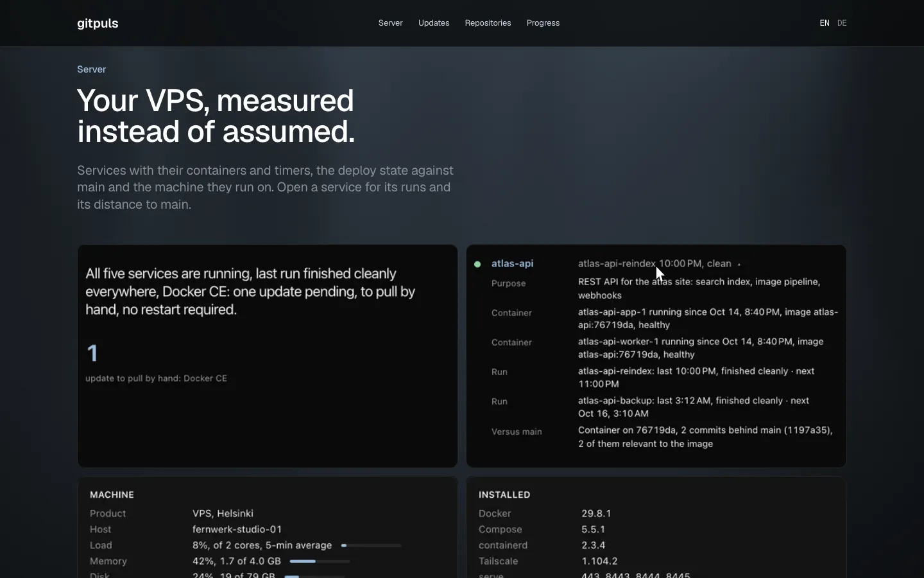The height and width of the screenshot is (578, 924).
Task: Click 'Container on 76719da, 2 commits behind main'
Action: [705, 437]
